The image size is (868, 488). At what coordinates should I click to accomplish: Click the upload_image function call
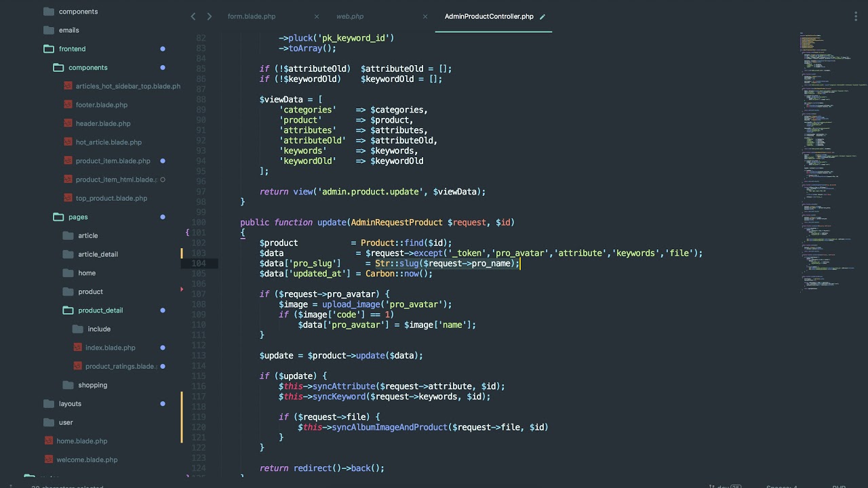[351, 304]
